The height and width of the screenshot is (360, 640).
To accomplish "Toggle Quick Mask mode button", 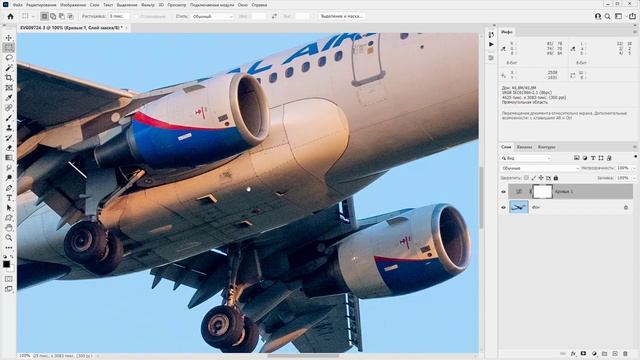I will 9,279.
